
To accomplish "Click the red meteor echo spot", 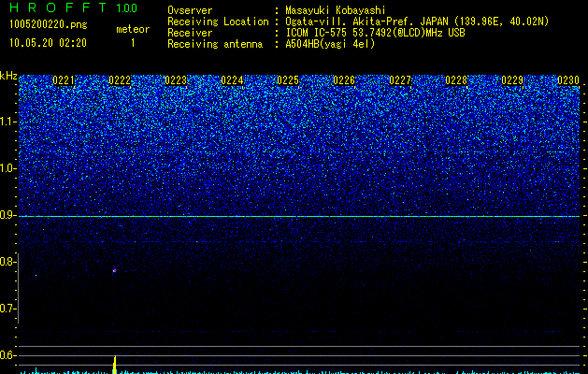I will click(x=114, y=270).
